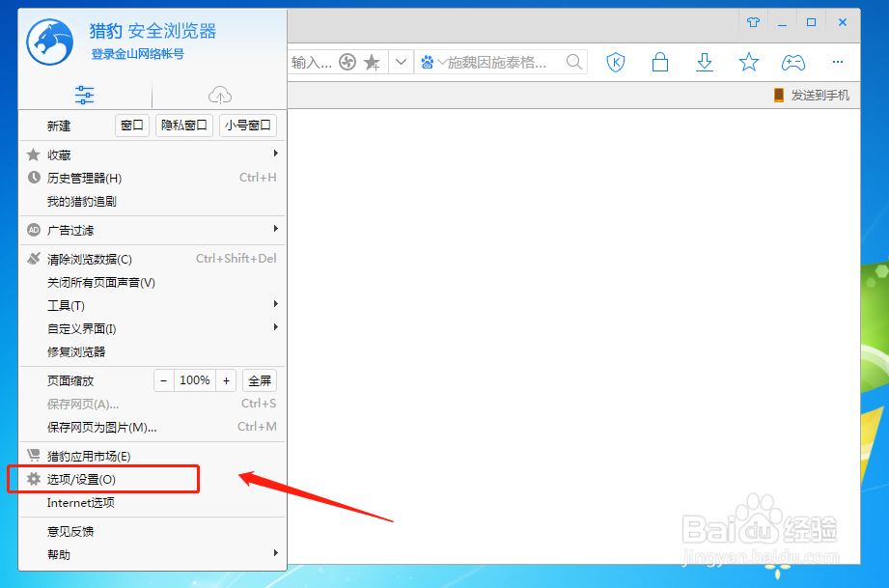Expand the 收藏 submenu arrow

point(275,154)
